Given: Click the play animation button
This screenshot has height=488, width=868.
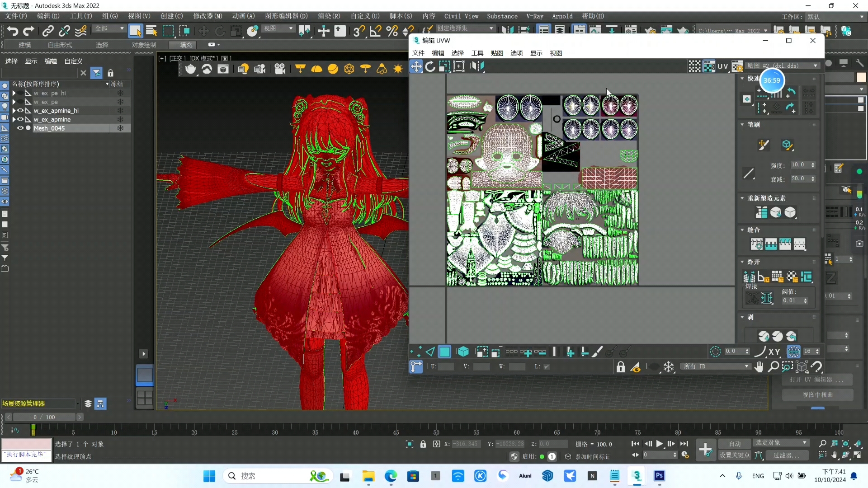Looking at the screenshot, I should click(x=660, y=444).
